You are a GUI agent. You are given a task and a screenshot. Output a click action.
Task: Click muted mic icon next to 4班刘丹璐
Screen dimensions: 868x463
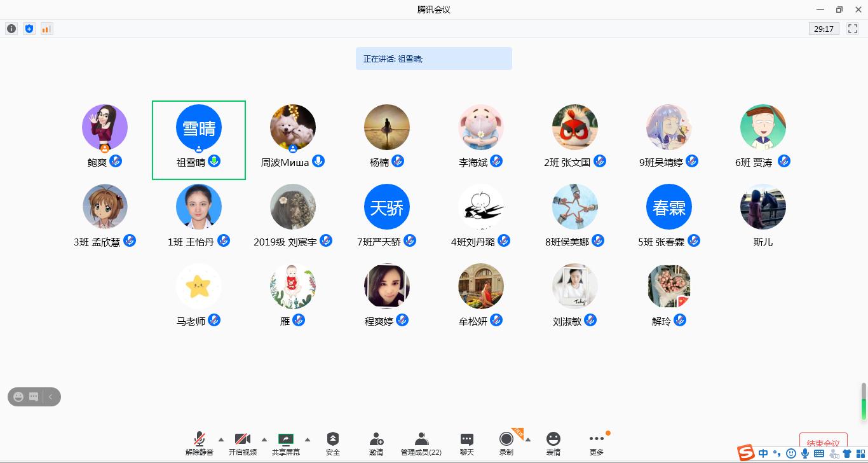click(504, 241)
